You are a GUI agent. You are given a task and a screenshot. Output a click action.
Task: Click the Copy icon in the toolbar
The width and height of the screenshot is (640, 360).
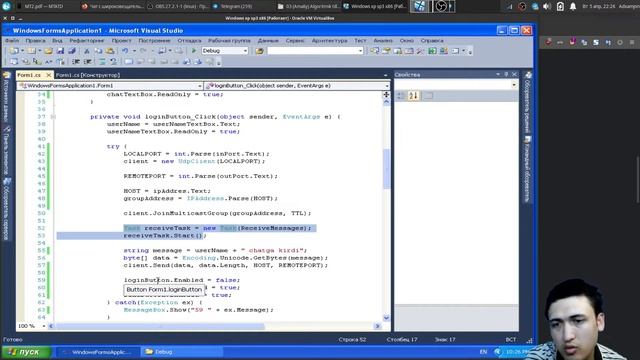click(98, 51)
